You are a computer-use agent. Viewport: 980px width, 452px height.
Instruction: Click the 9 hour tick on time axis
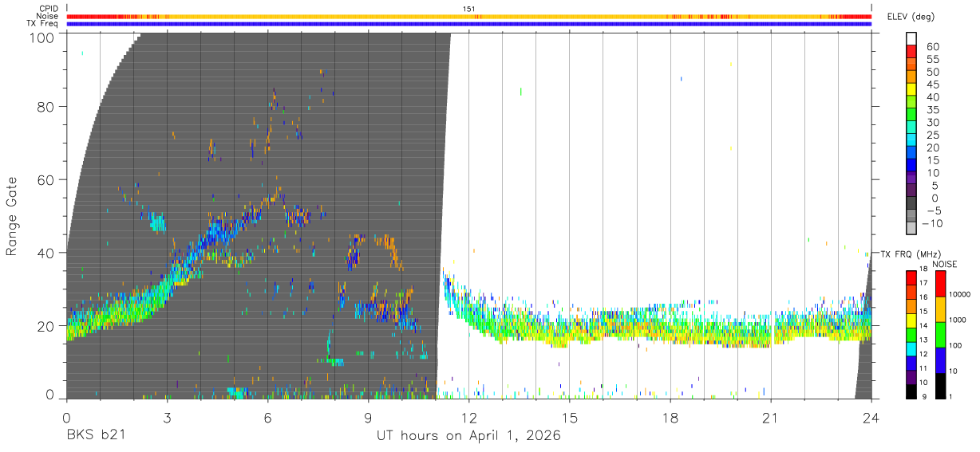click(369, 417)
